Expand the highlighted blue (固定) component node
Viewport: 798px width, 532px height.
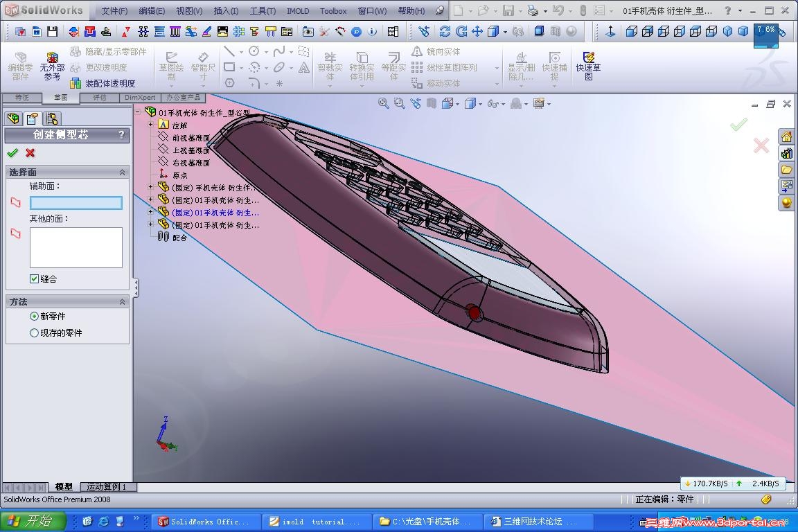[150, 212]
